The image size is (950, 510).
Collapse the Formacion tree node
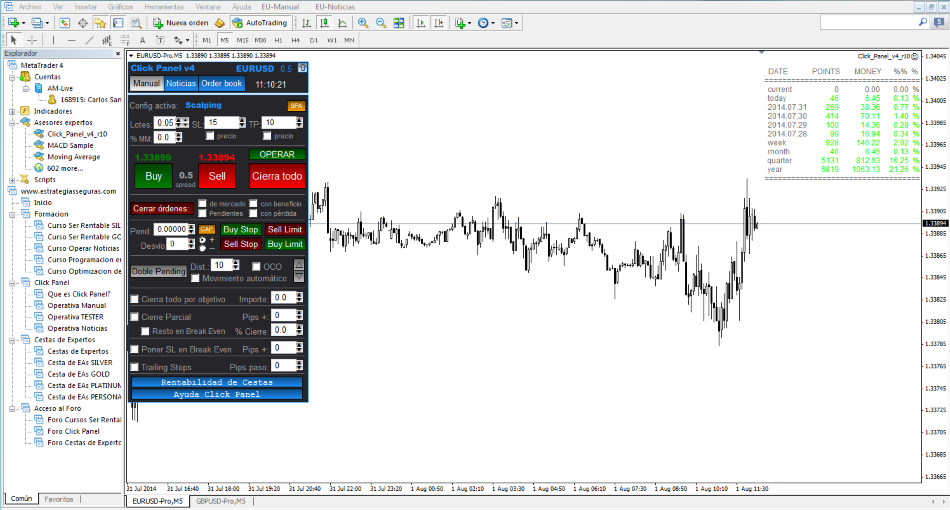(x=12, y=214)
